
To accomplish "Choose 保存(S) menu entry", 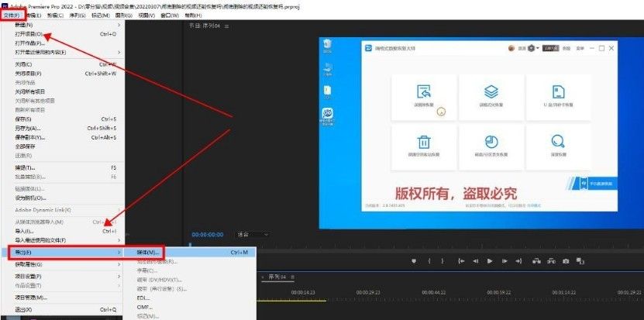I will [x=64, y=119].
